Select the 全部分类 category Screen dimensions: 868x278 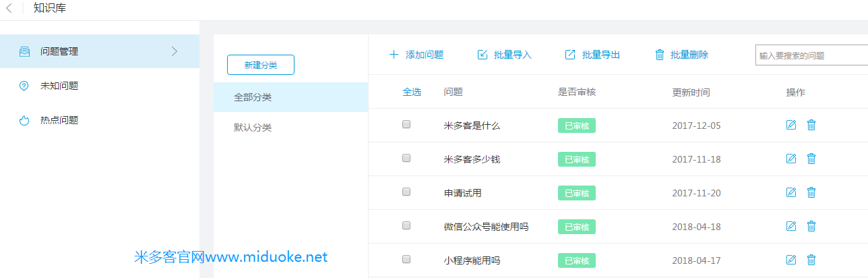[253, 97]
